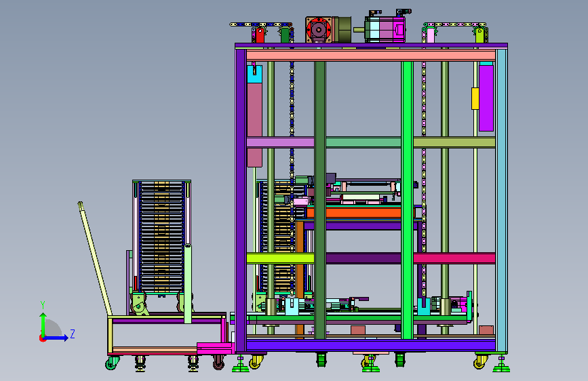Select the bright green vertical column in the frame

pos(407,200)
